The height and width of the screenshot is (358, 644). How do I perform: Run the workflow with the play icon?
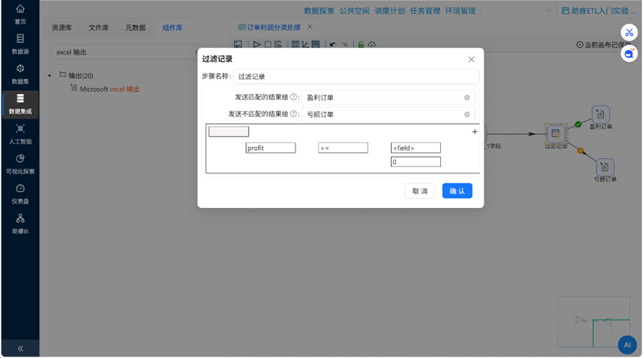257,44
